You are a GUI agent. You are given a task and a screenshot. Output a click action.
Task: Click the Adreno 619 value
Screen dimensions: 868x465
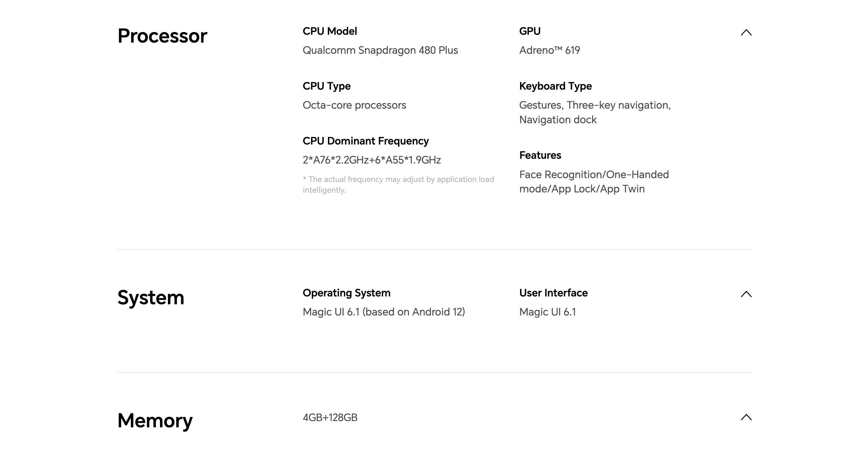[x=550, y=50]
